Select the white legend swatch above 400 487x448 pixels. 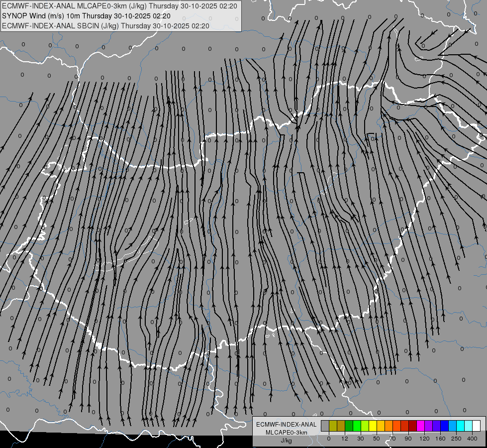pyautogui.click(x=476, y=426)
